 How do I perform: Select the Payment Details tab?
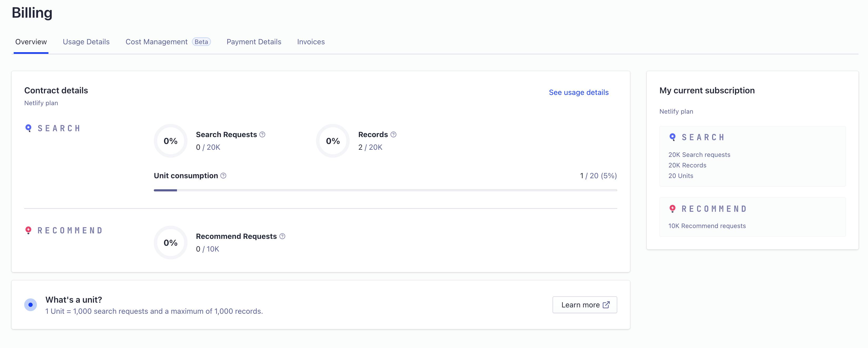(254, 41)
